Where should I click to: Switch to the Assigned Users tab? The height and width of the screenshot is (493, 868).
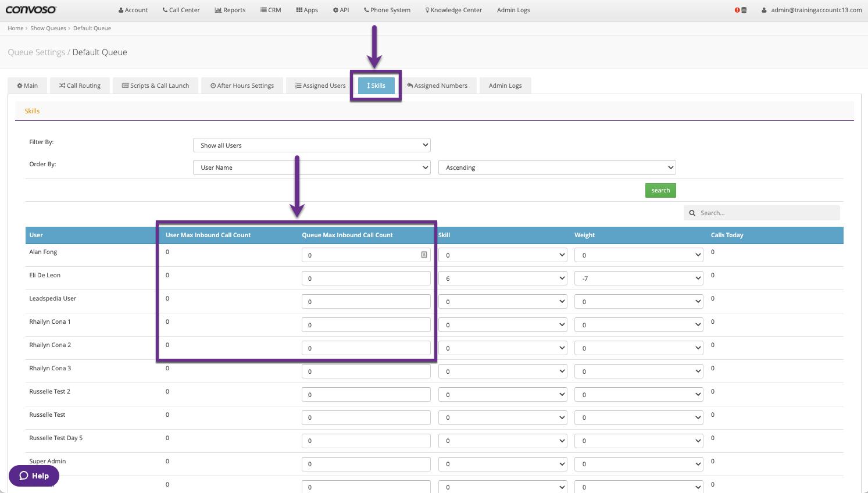[320, 85]
